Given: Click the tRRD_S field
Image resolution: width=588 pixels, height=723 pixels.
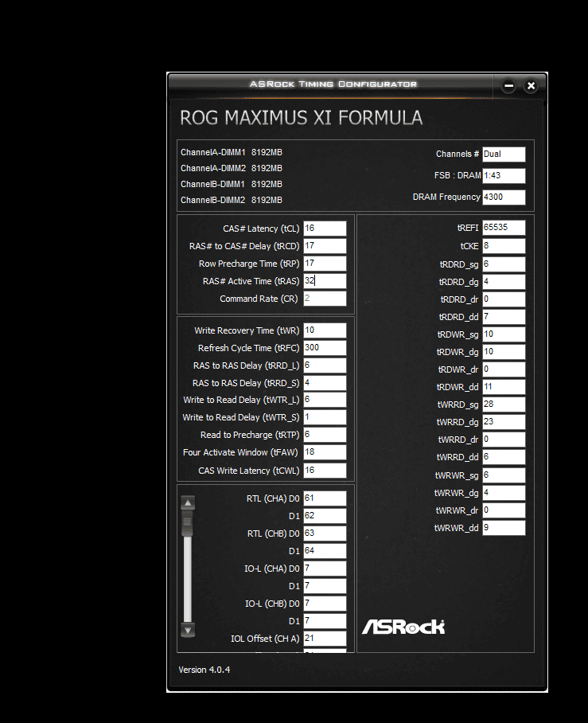Looking at the screenshot, I should (x=325, y=383).
